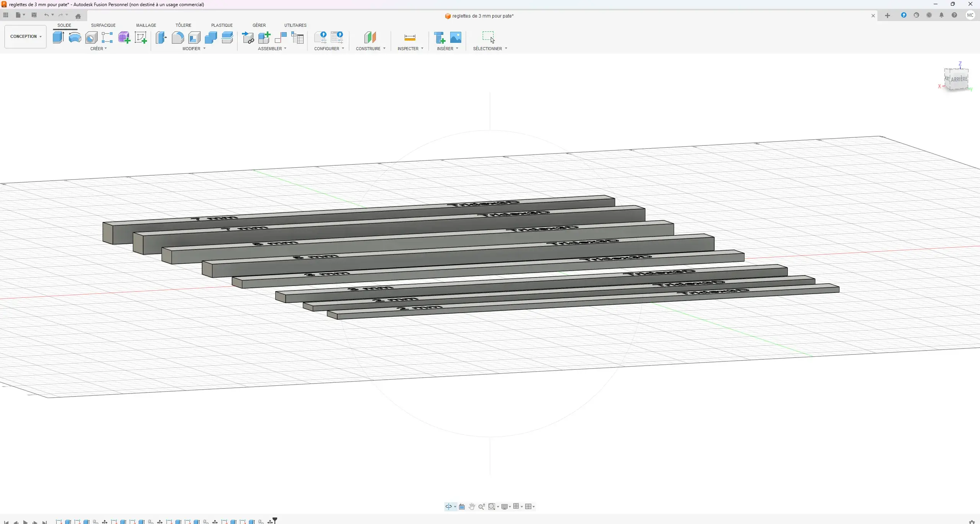
Task: Click the configuration table icon
Action: point(337,38)
